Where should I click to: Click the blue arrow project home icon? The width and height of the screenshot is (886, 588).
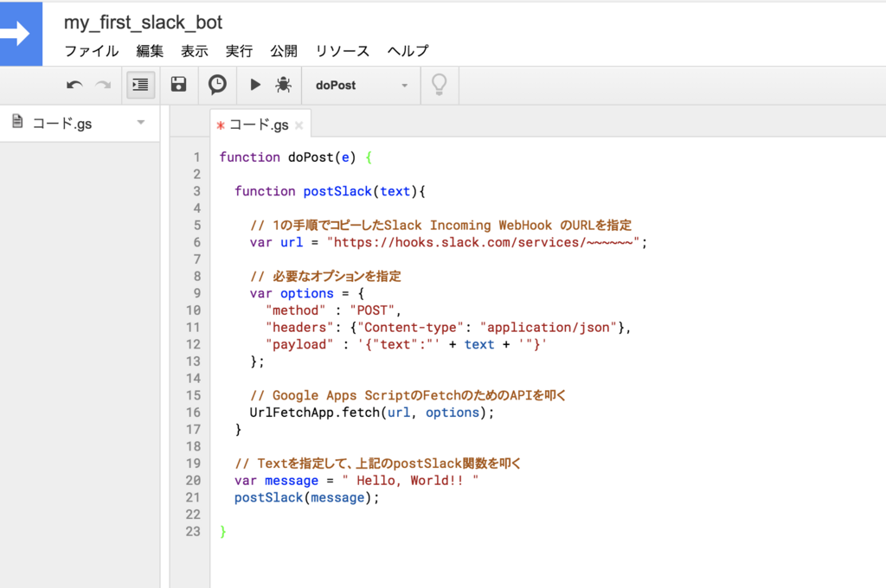[21, 34]
